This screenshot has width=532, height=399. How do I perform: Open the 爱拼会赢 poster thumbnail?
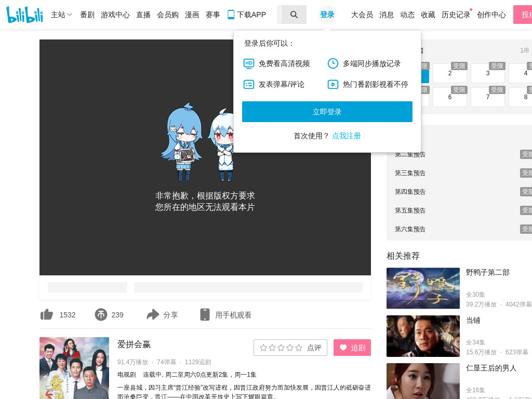click(x=74, y=368)
